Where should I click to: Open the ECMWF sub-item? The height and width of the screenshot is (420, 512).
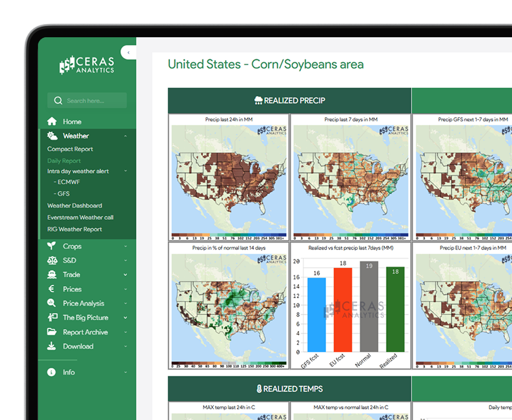click(x=66, y=182)
